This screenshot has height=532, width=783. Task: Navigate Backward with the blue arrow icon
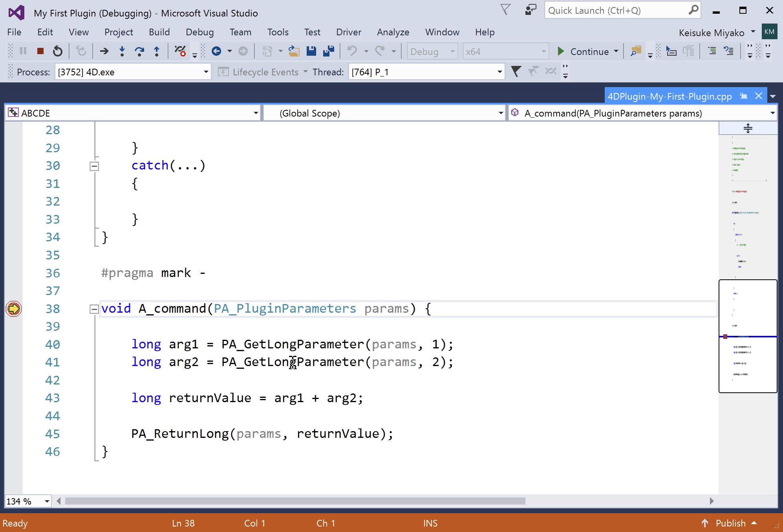(216, 51)
